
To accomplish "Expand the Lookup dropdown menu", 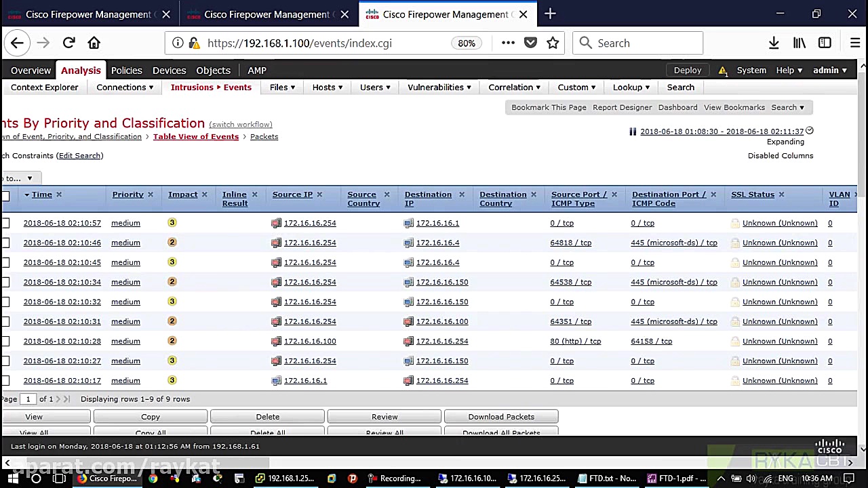I will coord(631,87).
